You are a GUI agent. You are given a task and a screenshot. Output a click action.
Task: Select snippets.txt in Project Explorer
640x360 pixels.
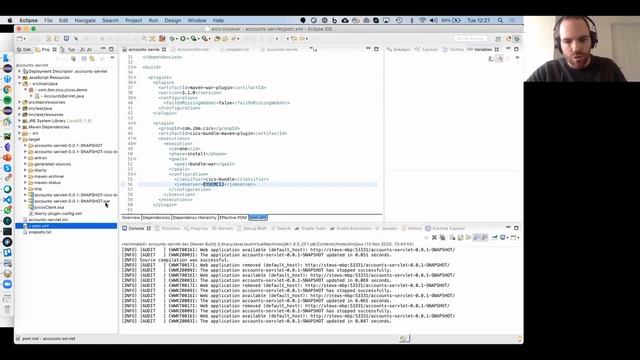[40, 232]
